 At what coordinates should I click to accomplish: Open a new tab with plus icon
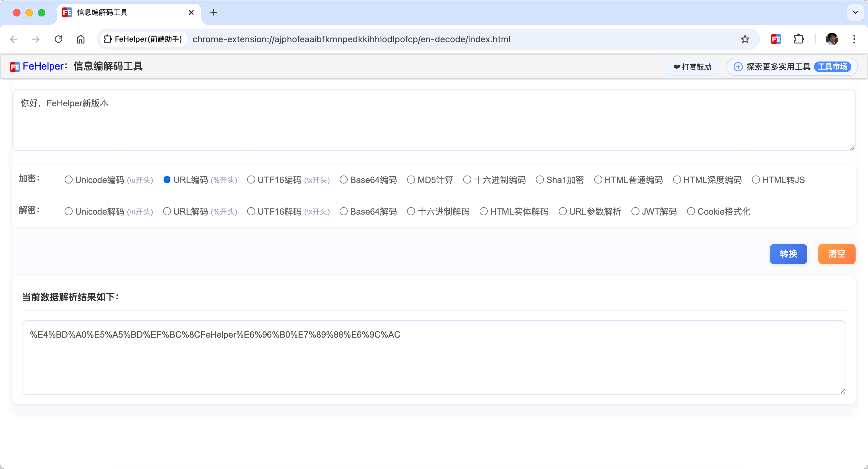pos(213,13)
